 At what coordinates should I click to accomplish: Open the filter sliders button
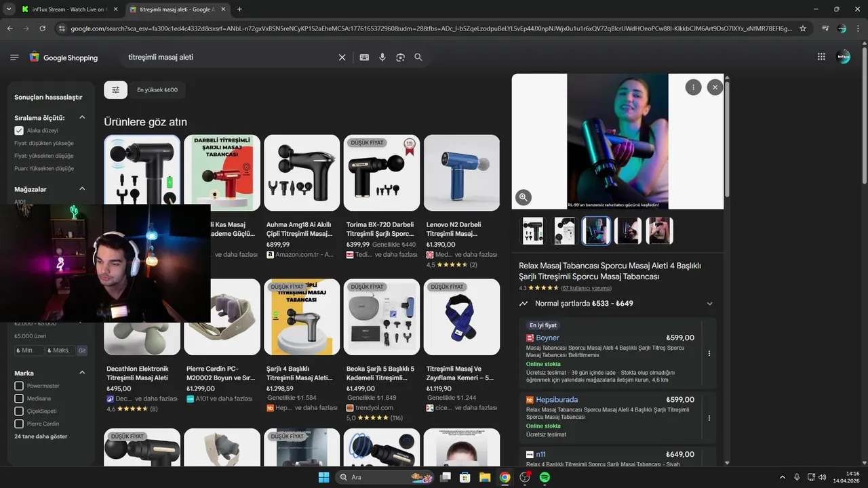(115, 89)
